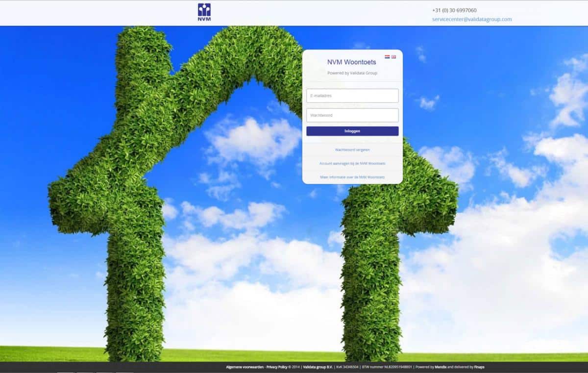
Task: Open the servicecenter@validatagroup.com email link
Action: pyautogui.click(x=471, y=20)
